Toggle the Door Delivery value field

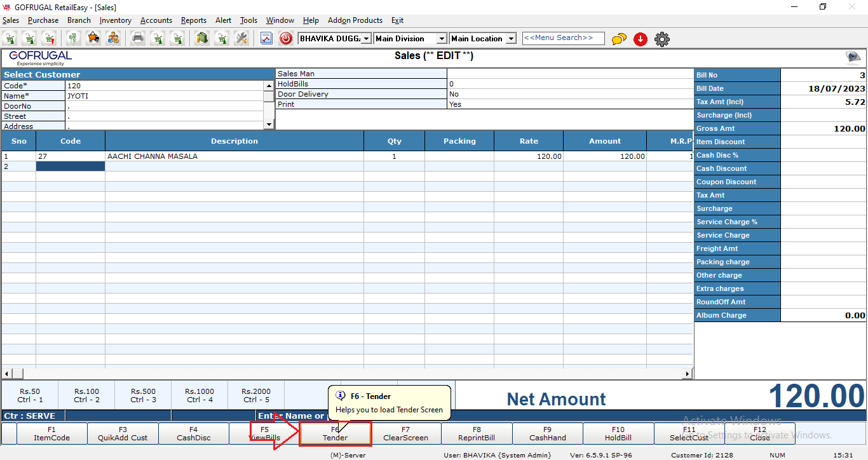pyautogui.click(x=570, y=94)
